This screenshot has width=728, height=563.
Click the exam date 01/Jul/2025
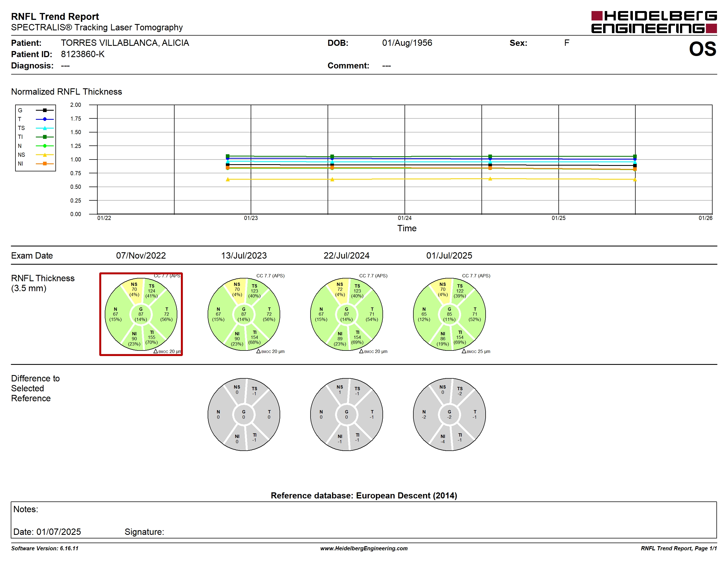tap(449, 256)
